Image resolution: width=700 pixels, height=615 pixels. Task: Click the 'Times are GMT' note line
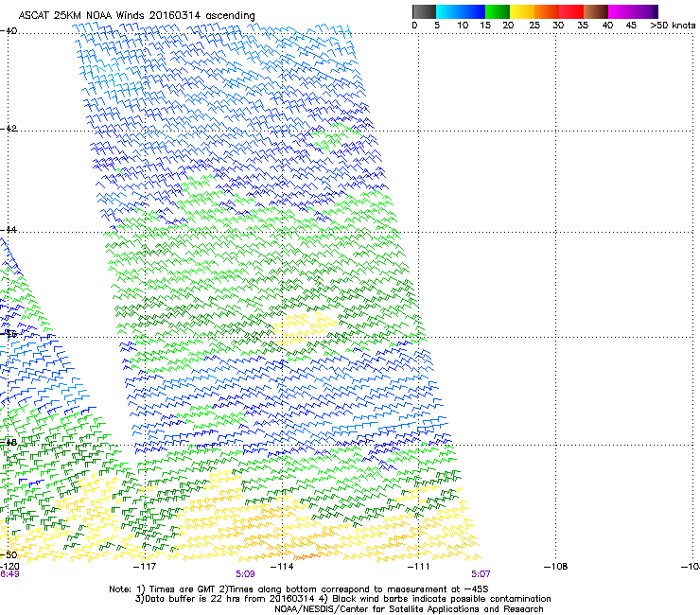(299, 589)
